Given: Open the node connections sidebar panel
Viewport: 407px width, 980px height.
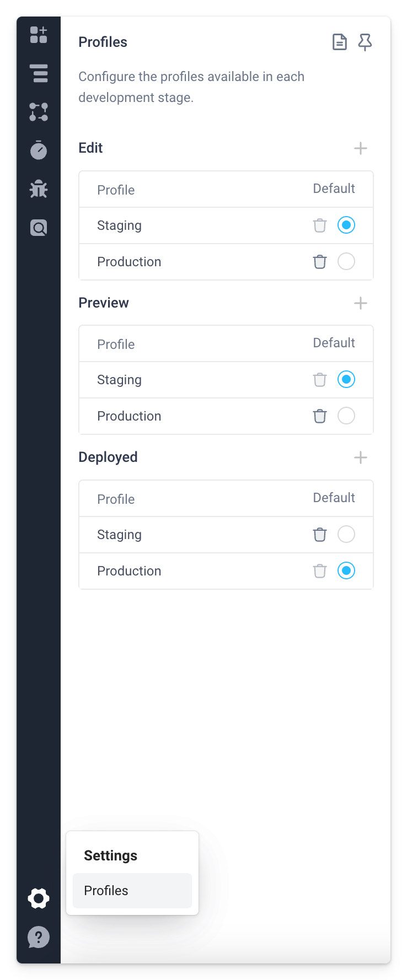Looking at the screenshot, I should [38, 111].
